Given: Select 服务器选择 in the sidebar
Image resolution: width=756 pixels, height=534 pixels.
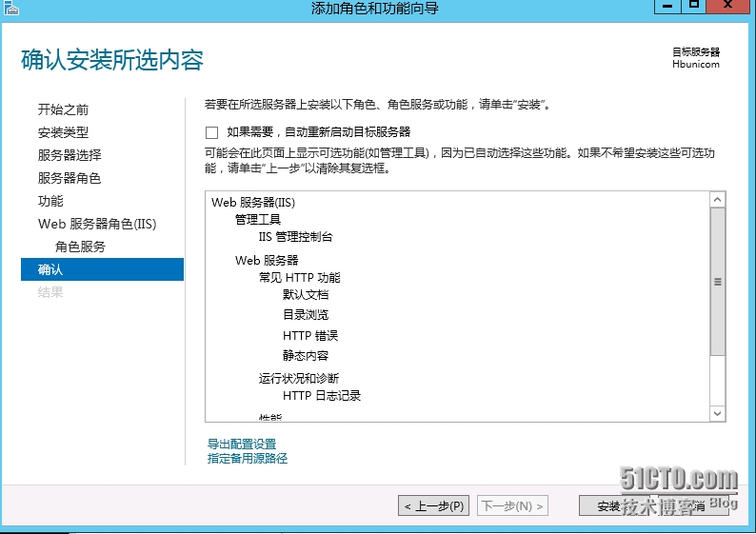Looking at the screenshot, I should pos(70,155).
